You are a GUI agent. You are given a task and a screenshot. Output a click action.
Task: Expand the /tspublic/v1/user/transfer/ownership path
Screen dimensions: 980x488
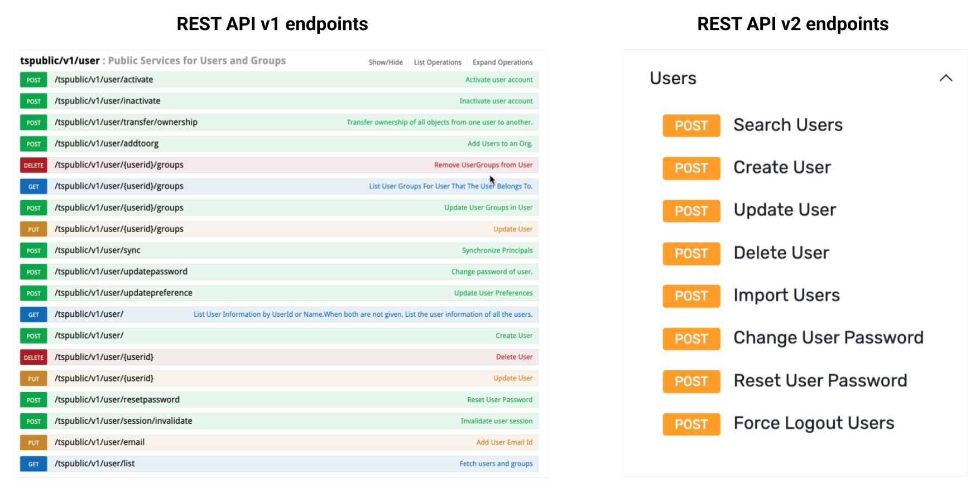pos(126,122)
